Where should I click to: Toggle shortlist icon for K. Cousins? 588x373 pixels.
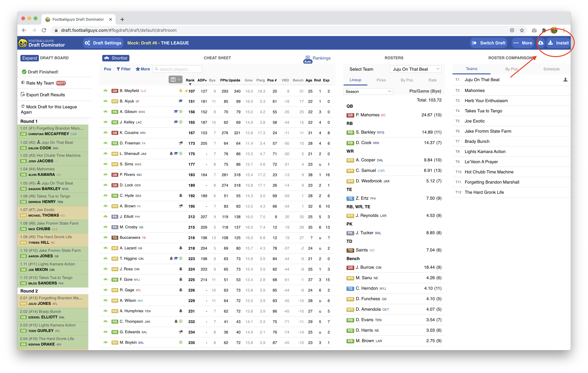[x=105, y=133]
